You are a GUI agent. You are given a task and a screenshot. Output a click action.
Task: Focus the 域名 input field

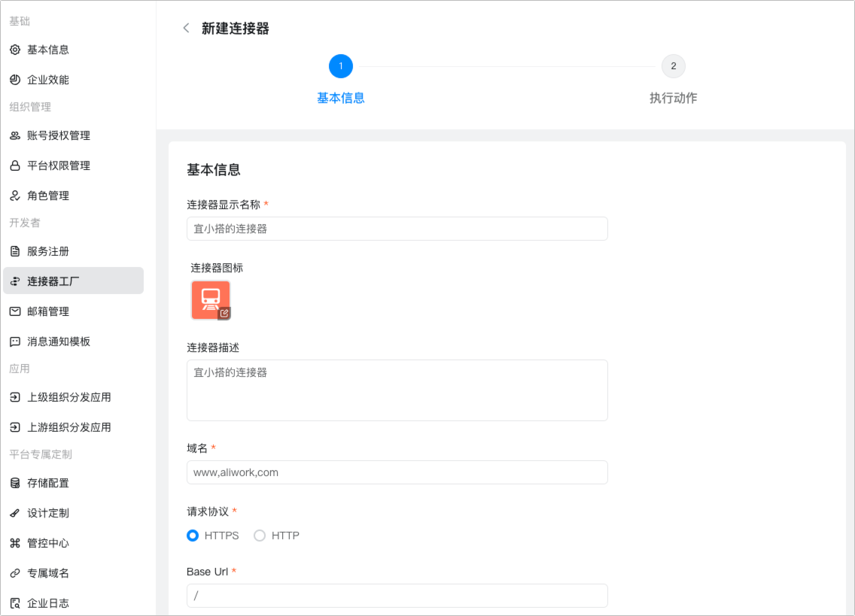[x=397, y=472]
